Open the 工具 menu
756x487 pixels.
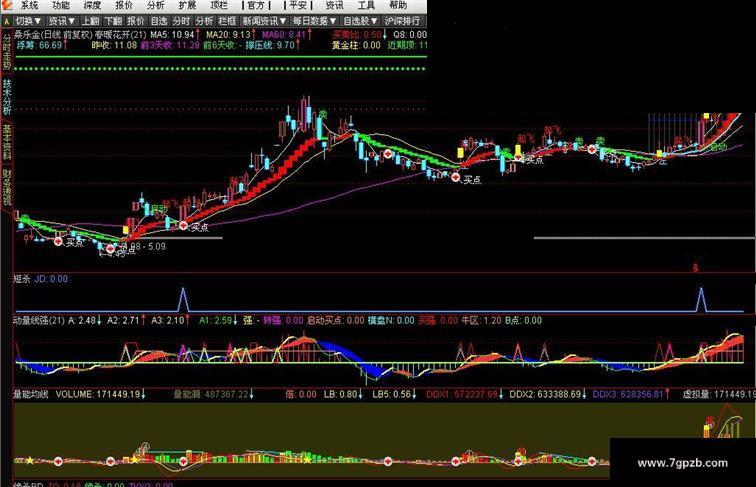[x=366, y=5]
